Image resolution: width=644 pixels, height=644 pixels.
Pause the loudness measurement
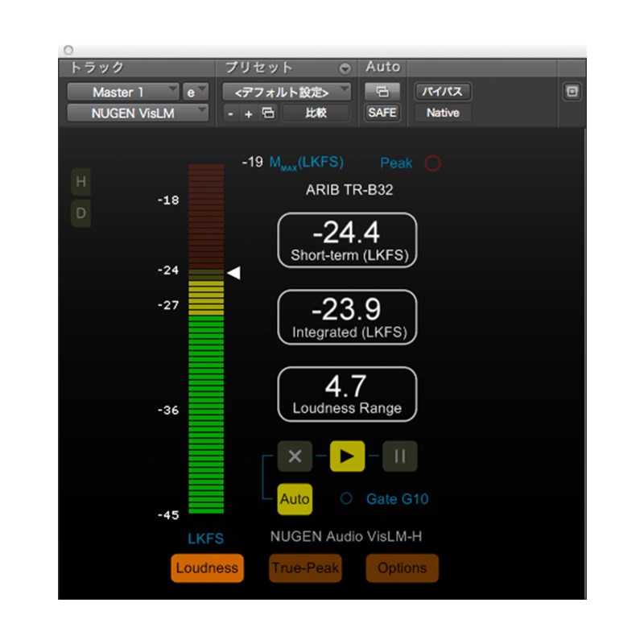pyautogui.click(x=399, y=456)
